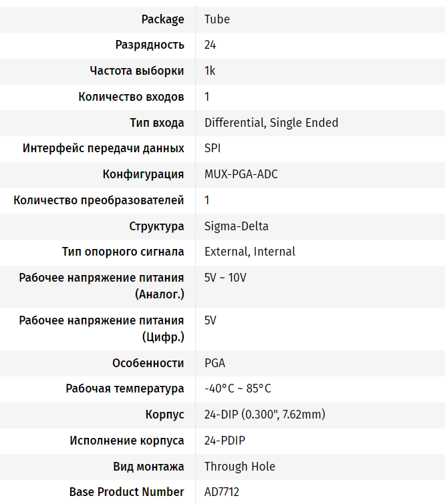The width and height of the screenshot is (445, 504).
Task: Click the 'Количество преобразователей' label
Action: [x=99, y=200]
